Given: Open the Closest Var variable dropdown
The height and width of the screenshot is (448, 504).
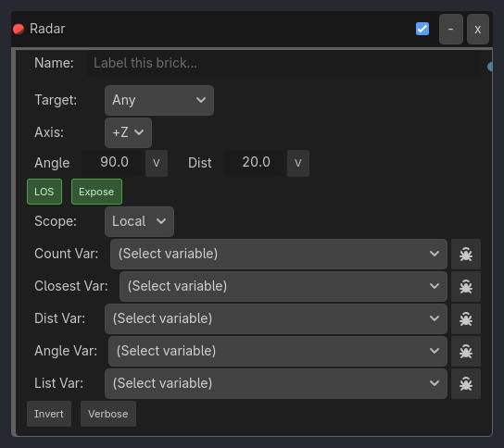Looking at the screenshot, I should click(x=283, y=286).
